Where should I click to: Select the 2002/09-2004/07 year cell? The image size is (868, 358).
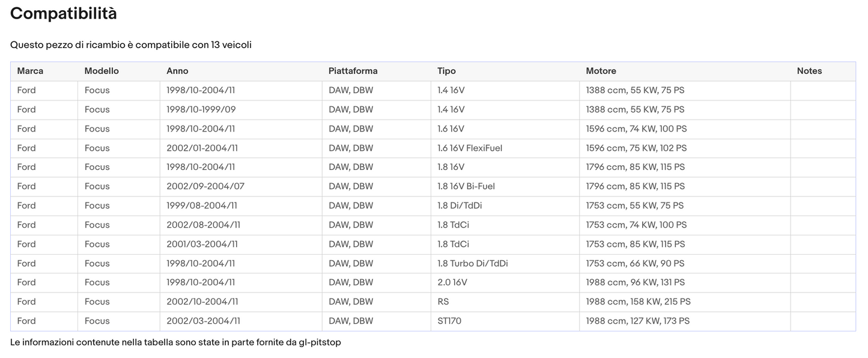tap(205, 186)
